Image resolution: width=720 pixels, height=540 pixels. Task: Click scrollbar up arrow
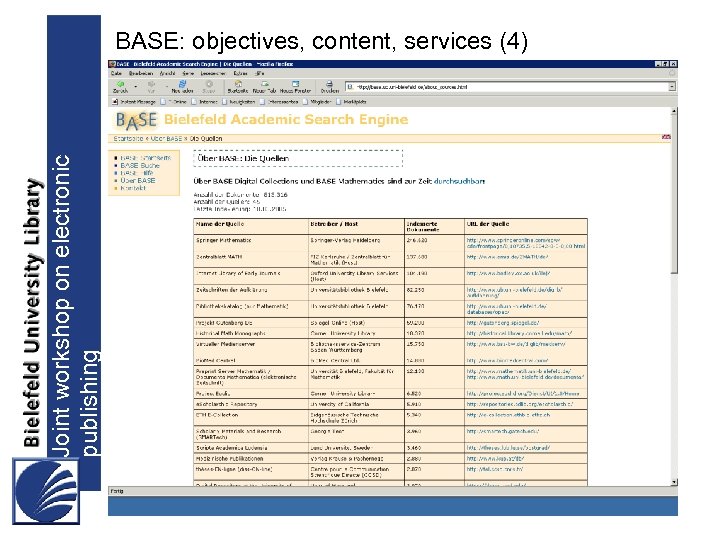coord(674,111)
